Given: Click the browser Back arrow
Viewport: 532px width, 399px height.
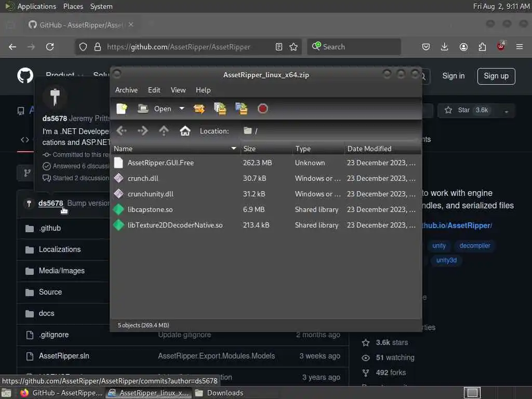Looking at the screenshot, I should pos(12,47).
